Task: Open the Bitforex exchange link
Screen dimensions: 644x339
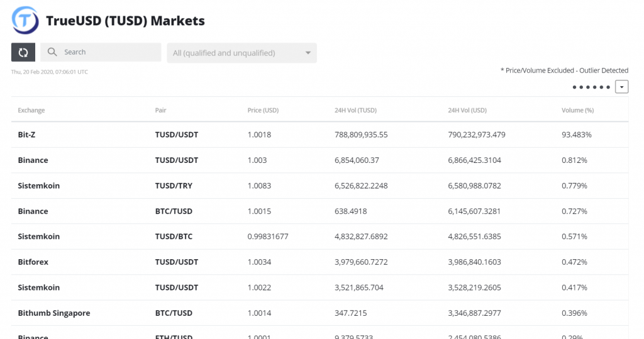Action: point(33,262)
